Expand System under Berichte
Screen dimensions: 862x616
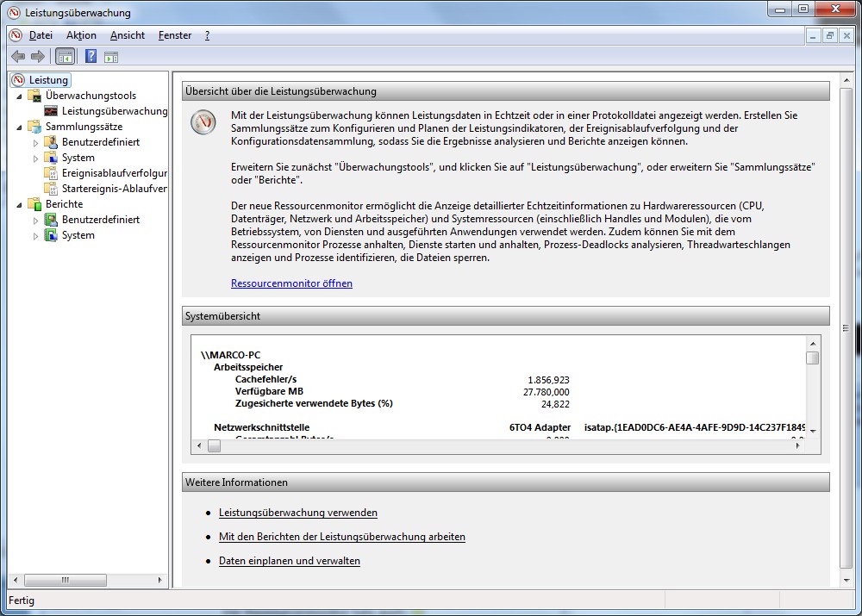point(35,236)
